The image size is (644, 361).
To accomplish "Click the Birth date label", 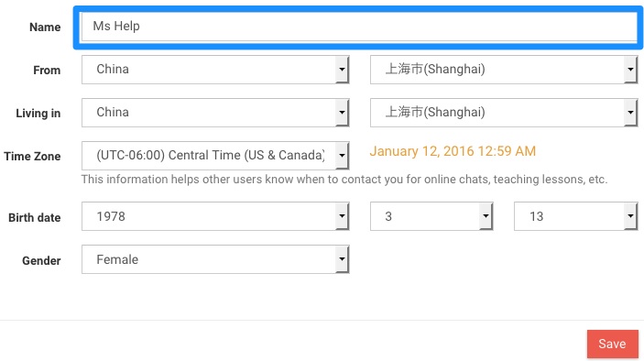I will (x=35, y=218).
